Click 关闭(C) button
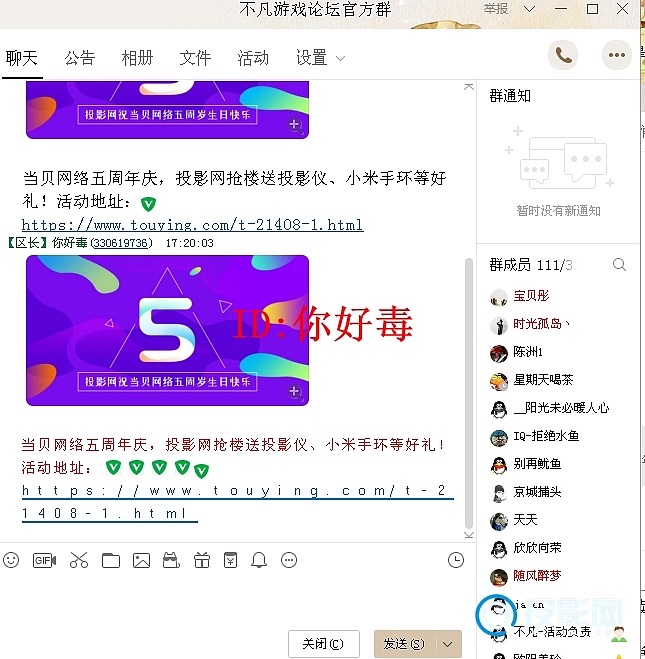This screenshot has height=659, width=645. pos(323,644)
